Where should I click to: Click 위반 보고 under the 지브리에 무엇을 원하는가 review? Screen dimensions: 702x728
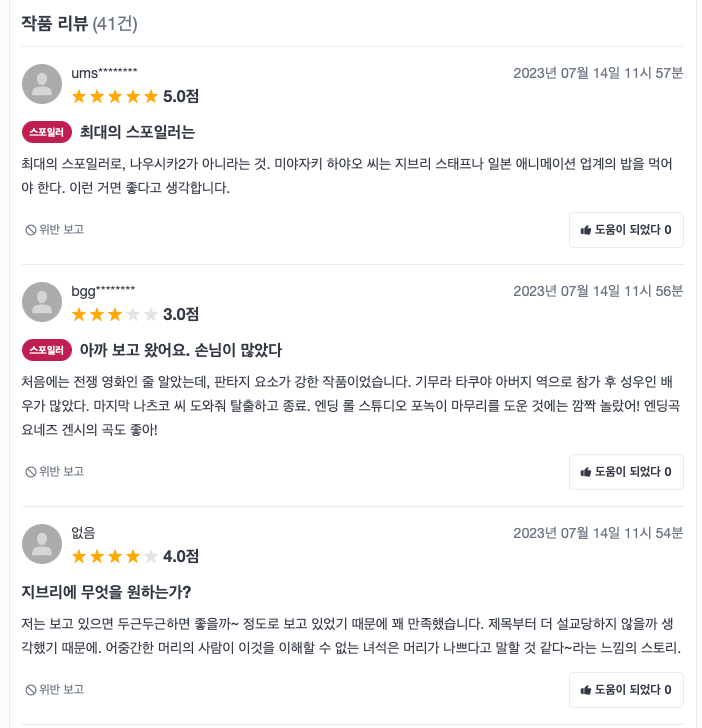coord(55,689)
